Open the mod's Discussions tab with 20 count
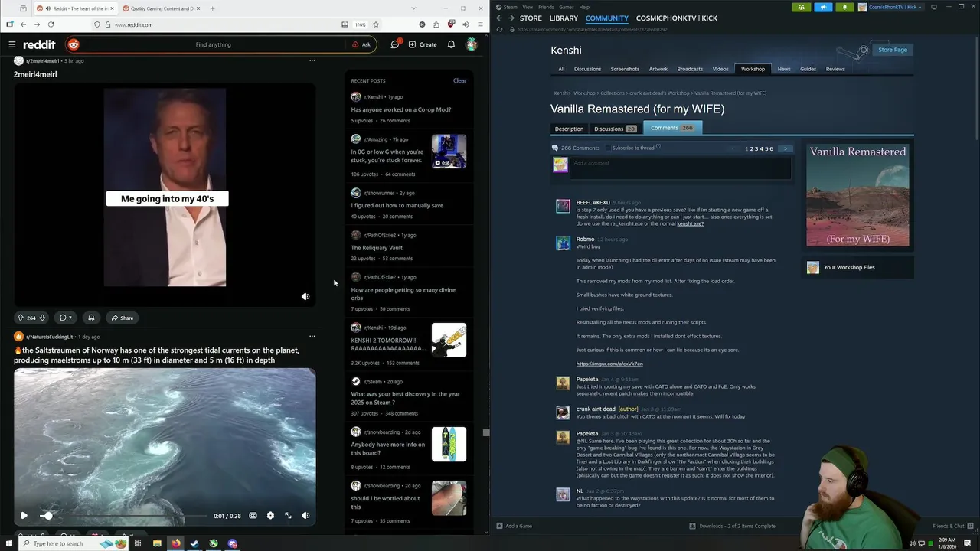The image size is (980, 551). (x=615, y=129)
